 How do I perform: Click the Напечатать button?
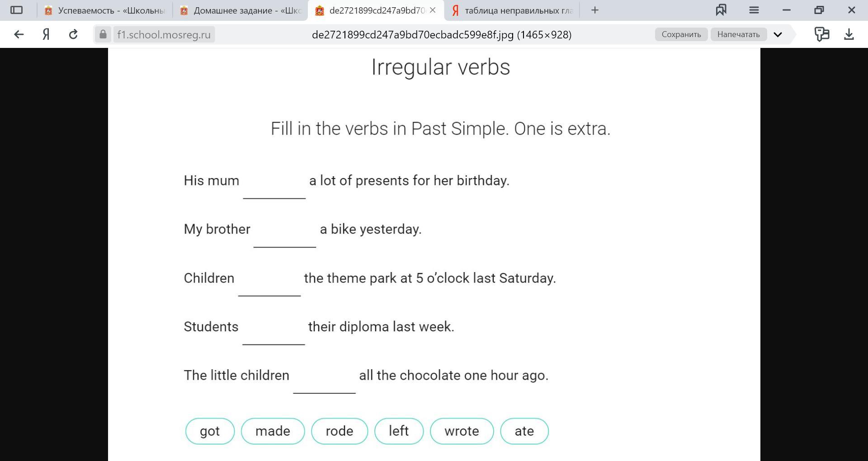738,34
